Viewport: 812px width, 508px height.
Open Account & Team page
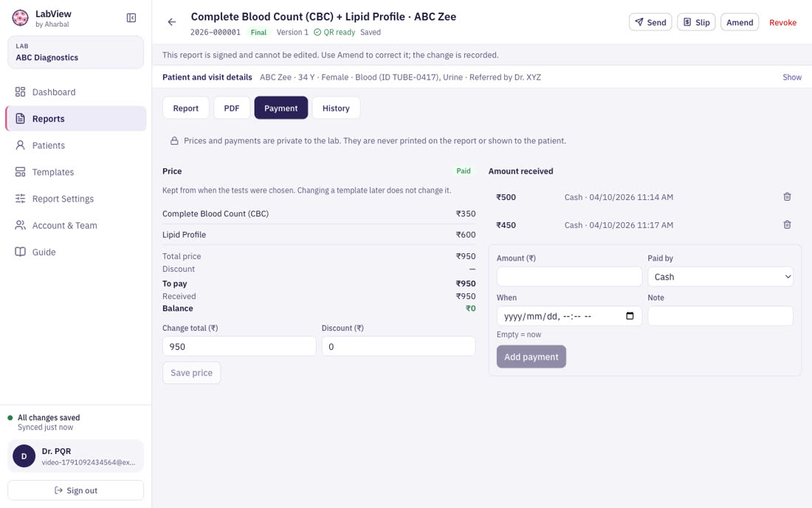(x=75, y=225)
